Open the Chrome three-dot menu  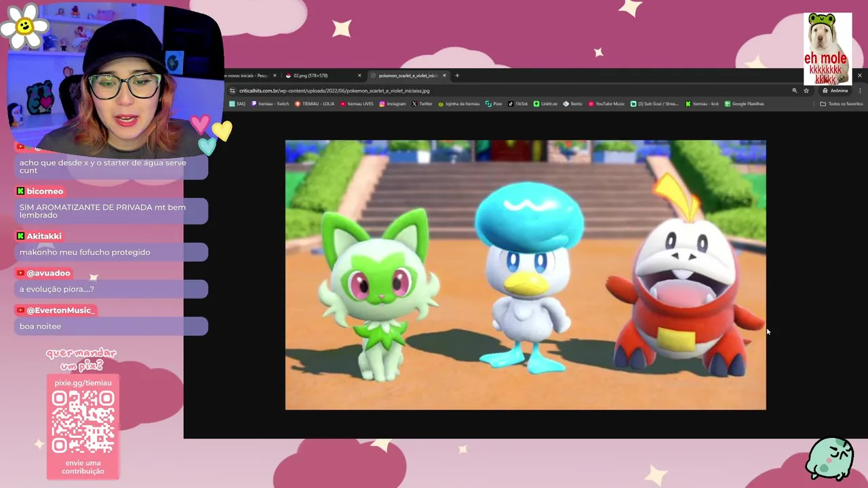[x=860, y=90]
